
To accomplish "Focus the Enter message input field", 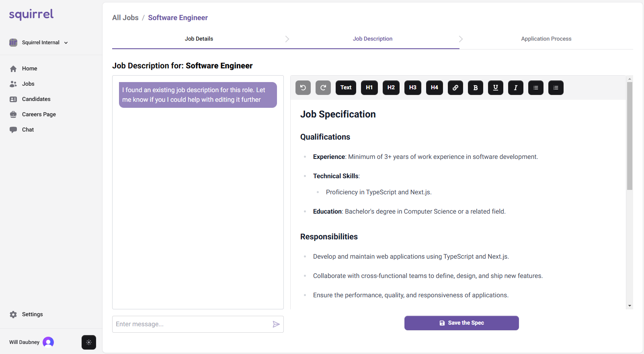I will tap(191, 324).
